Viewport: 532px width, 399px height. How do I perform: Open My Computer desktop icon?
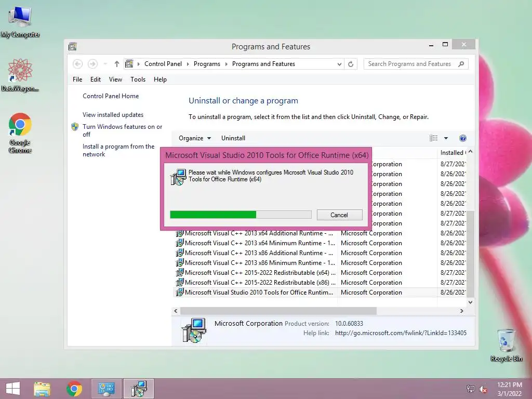20,22
